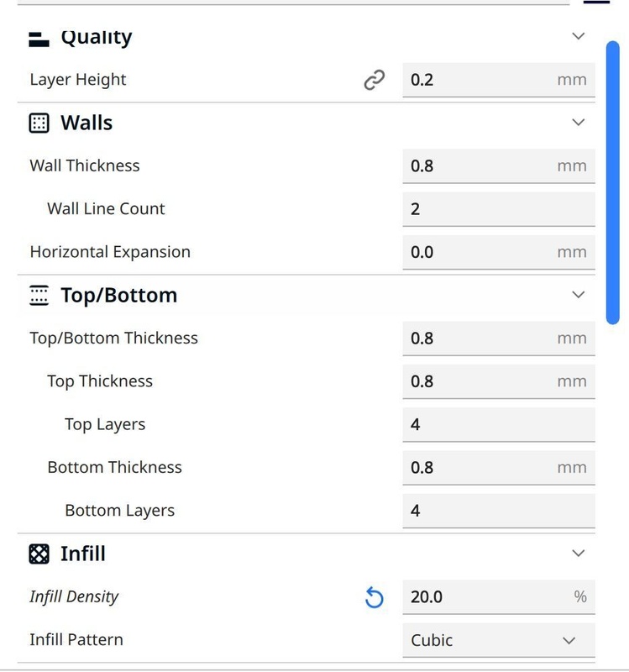Collapse the Walls section chevron
This screenshot has width=629, height=672.
(x=578, y=123)
